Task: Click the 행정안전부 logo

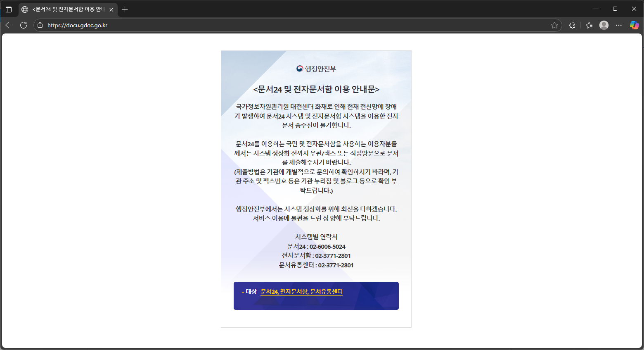Action: 316,69
